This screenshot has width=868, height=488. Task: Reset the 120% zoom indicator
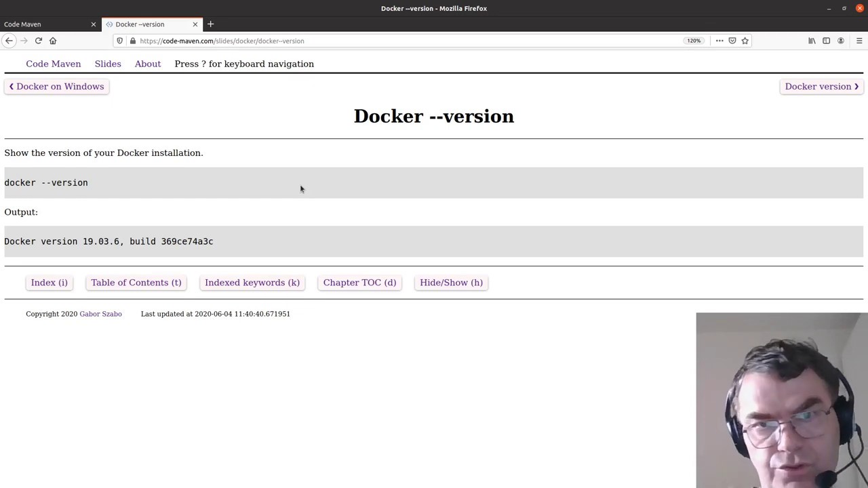694,41
